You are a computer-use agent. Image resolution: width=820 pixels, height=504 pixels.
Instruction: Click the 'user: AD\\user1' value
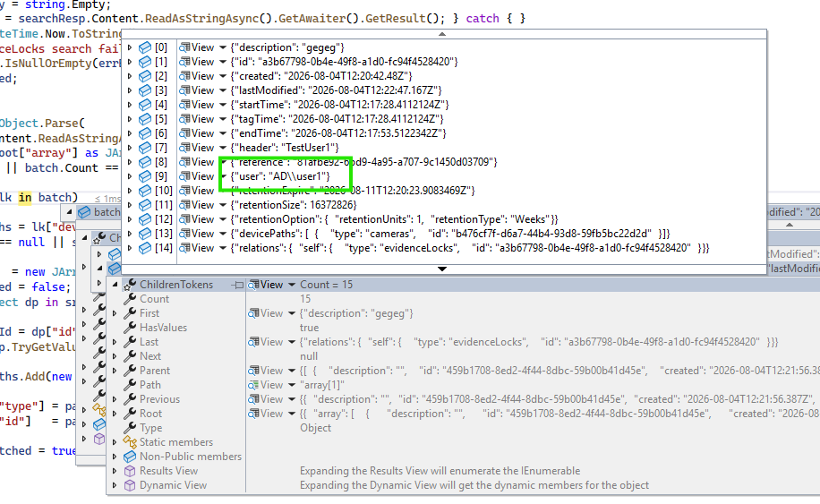pos(280,176)
